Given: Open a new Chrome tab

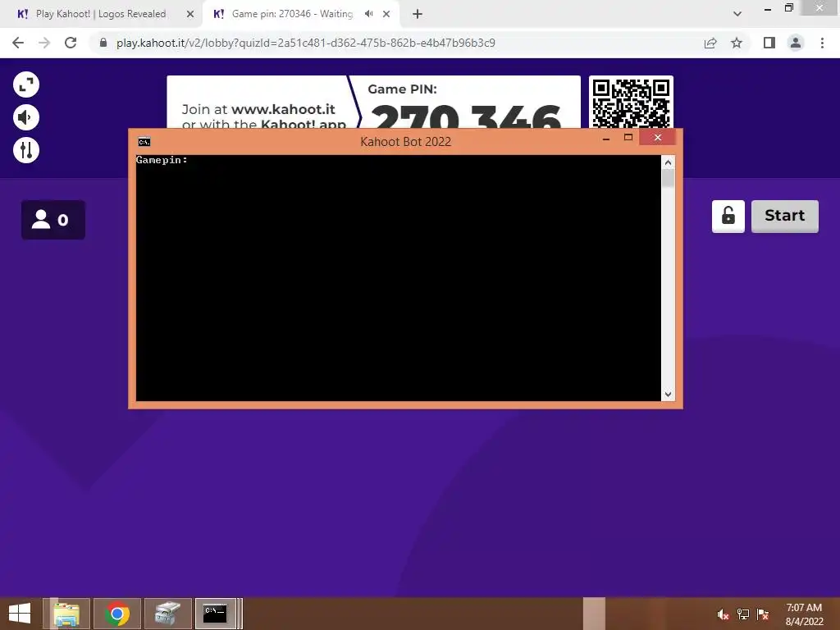Looking at the screenshot, I should (x=418, y=15).
